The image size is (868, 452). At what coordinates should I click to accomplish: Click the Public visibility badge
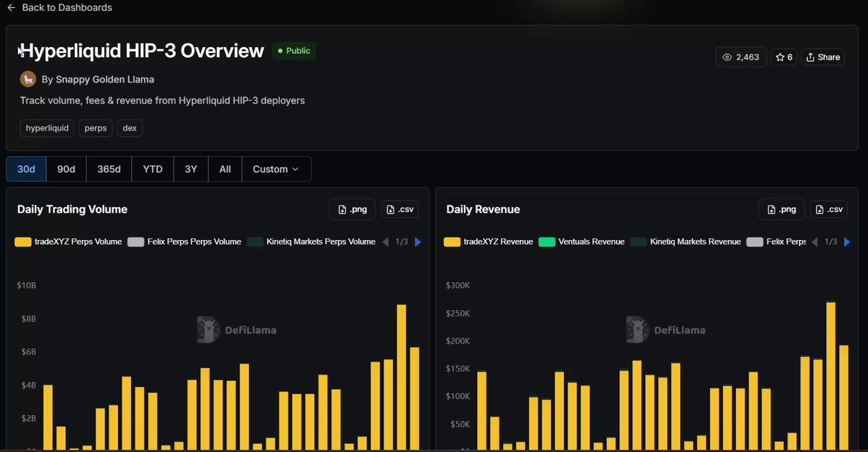[x=294, y=51]
